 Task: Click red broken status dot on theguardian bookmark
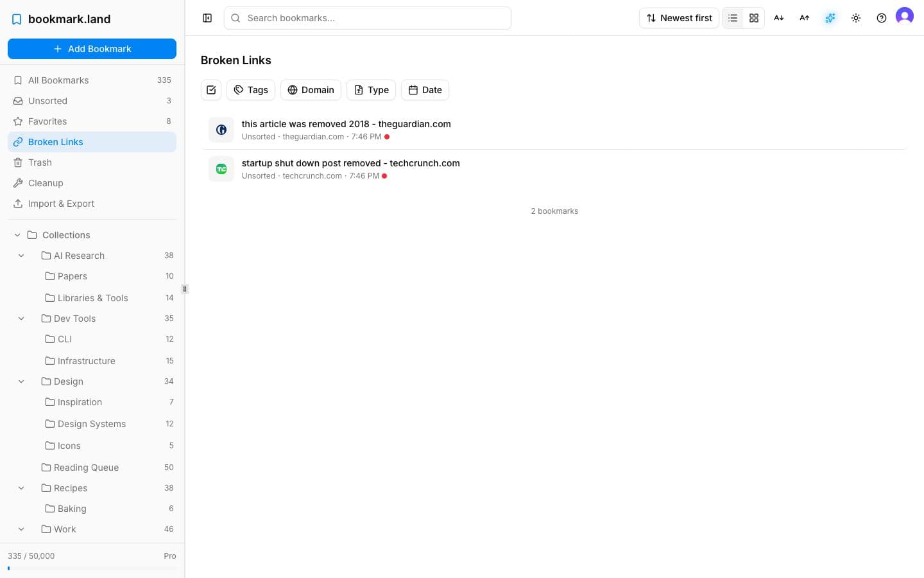387,137
